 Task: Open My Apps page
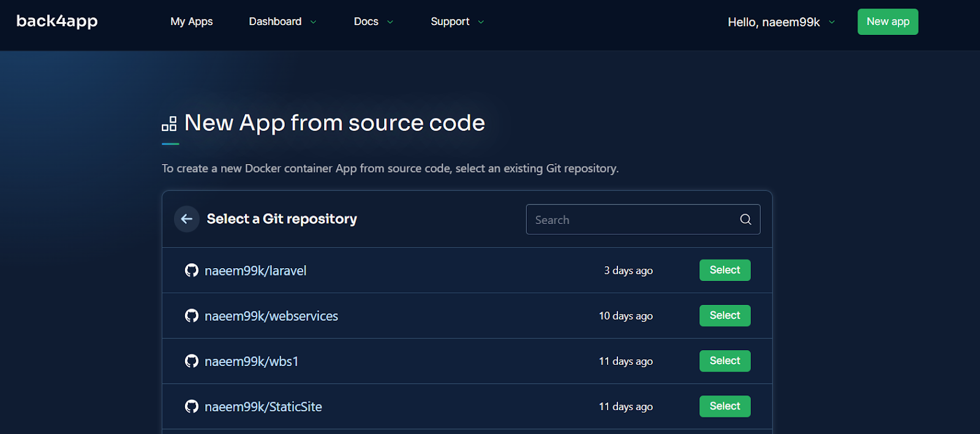(x=192, y=21)
